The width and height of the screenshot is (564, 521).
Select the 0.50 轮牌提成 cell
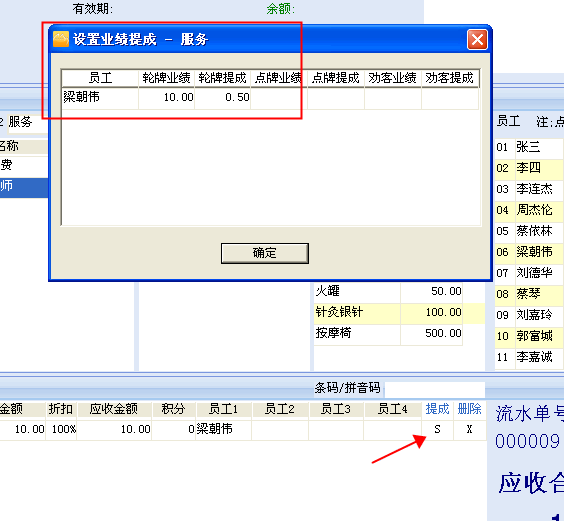click(x=223, y=98)
